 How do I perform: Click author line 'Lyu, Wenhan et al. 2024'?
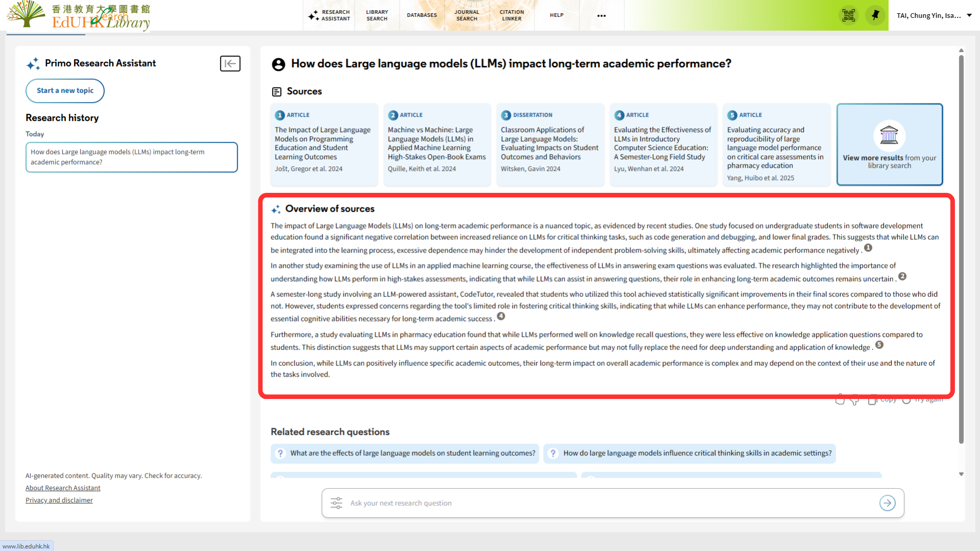[649, 169]
